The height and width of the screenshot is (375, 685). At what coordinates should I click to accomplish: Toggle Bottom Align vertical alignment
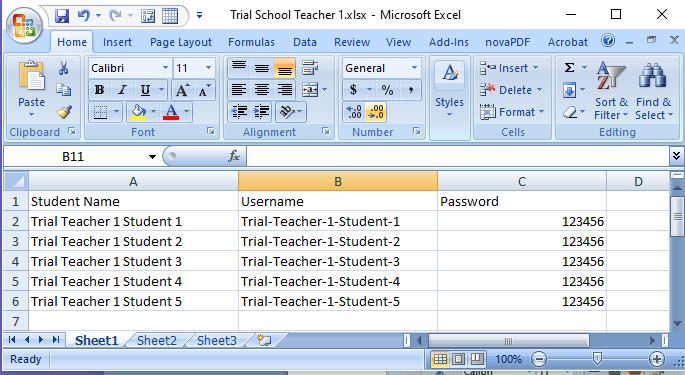click(285, 68)
